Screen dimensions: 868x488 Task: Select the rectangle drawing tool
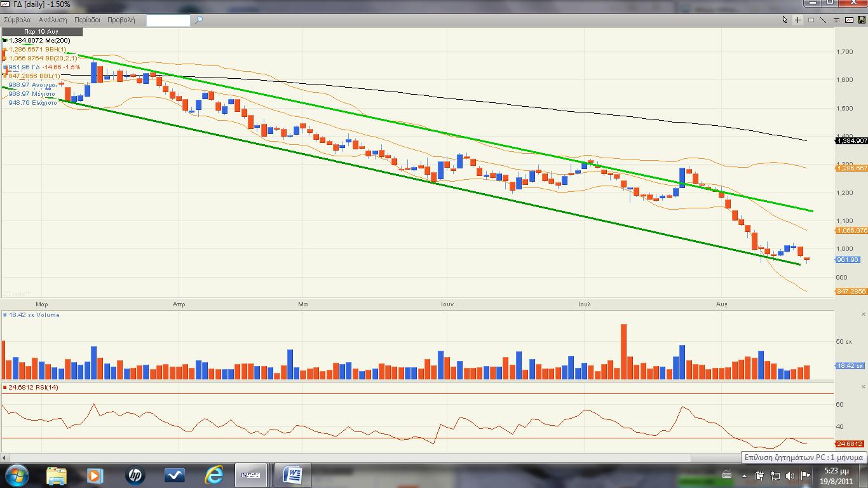tap(811, 20)
